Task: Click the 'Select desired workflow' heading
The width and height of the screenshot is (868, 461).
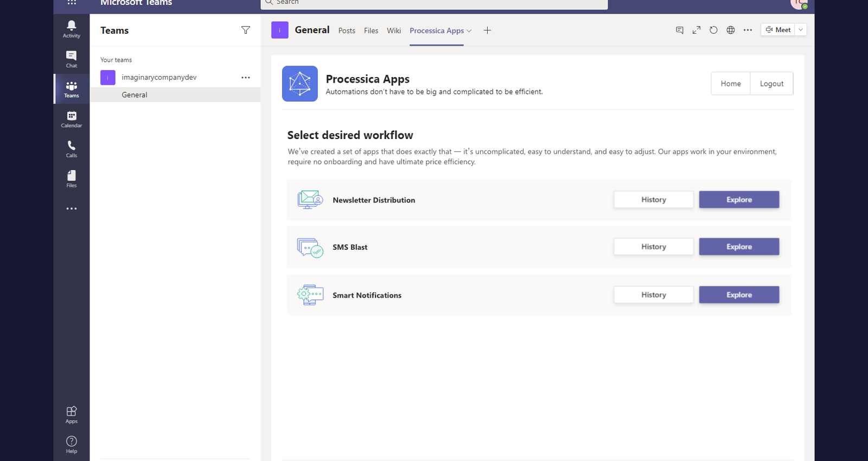Action: 350,135
